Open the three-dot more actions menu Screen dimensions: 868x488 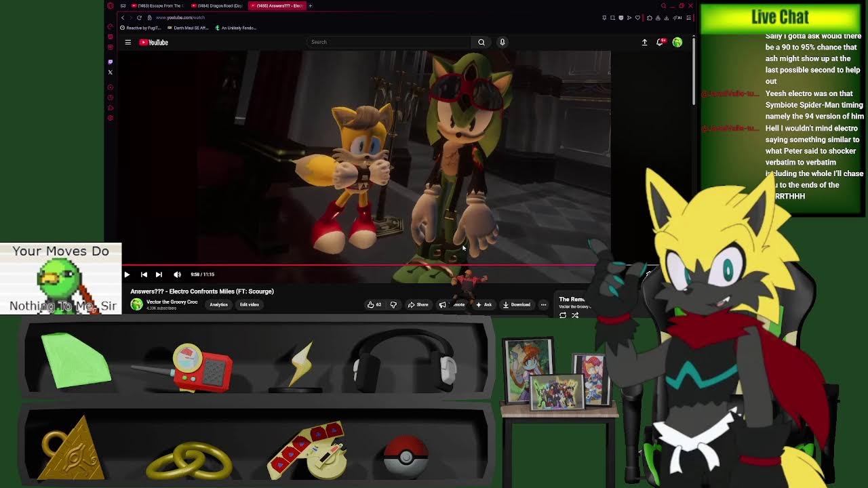(x=543, y=305)
